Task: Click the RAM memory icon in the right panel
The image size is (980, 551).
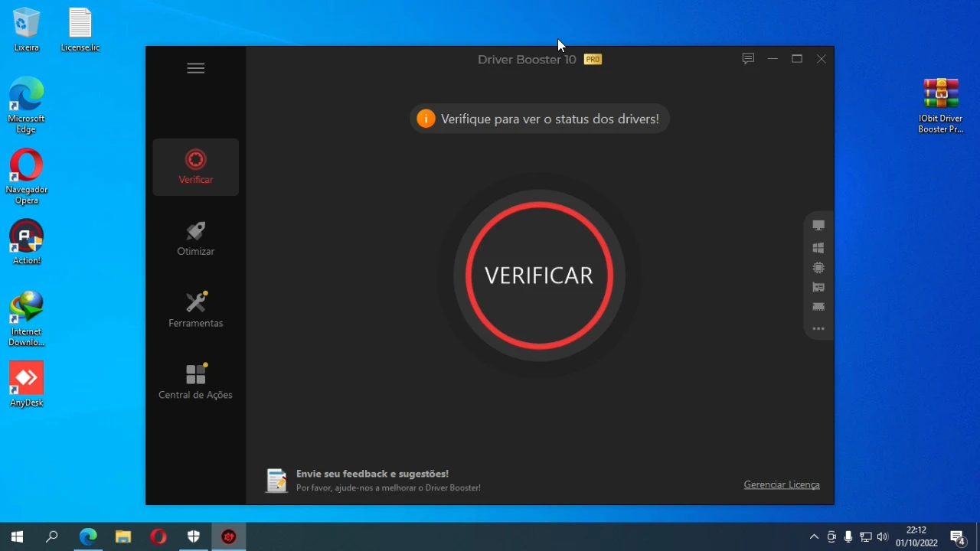Action: click(x=818, y=307)
